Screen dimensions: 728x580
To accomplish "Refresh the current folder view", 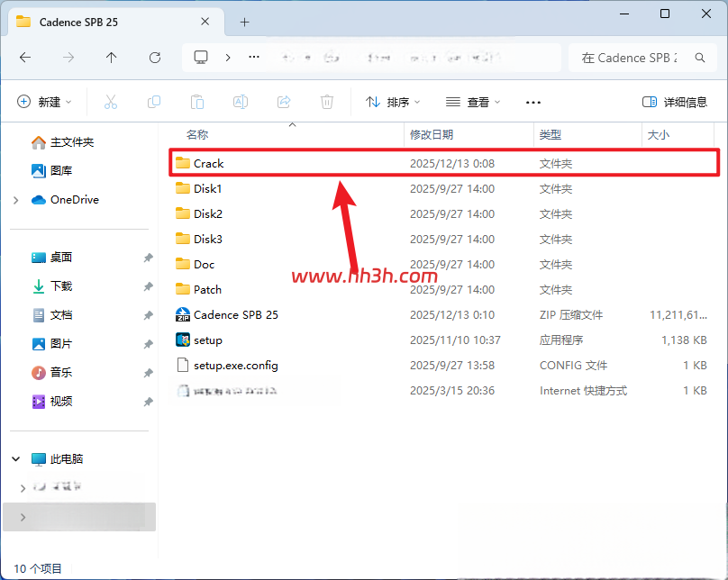I will [155, 58].
